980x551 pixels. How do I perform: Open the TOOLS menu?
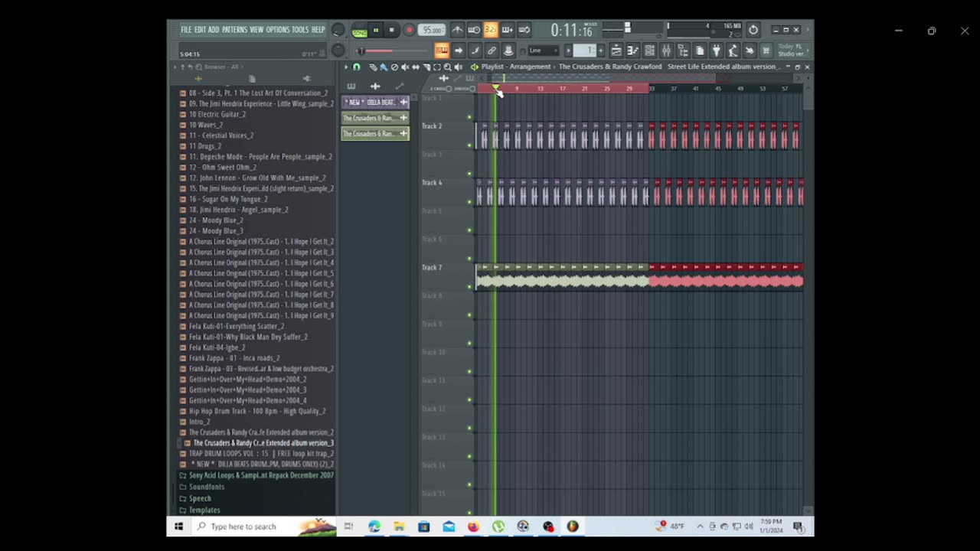300,30
